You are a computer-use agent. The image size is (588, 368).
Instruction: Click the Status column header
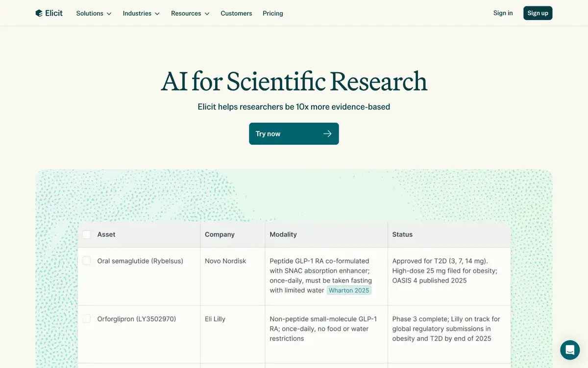pos(402,235)
